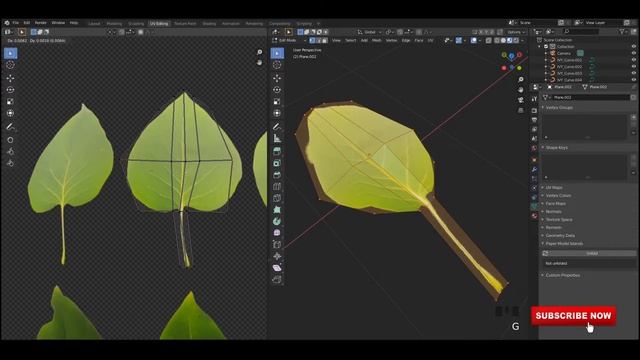Switch to the UV Editing workspace tab
The image size is (640, 360).
(159, 23)
